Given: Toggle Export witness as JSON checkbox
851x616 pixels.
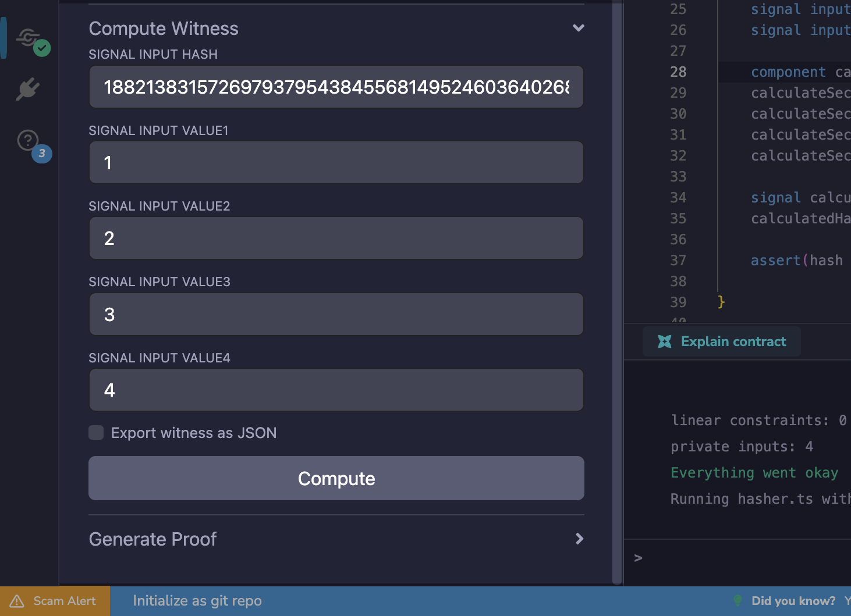Looking at the screenshot, I should pyautogui.click(x=96, y=432).
